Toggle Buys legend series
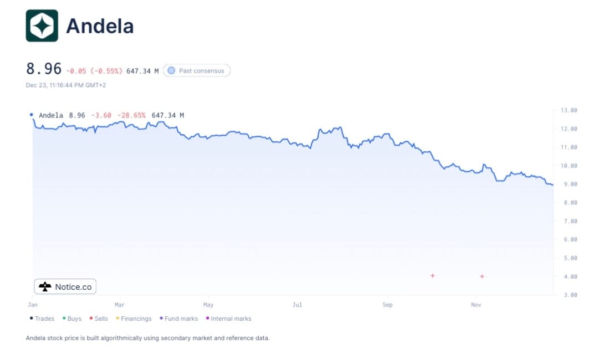The width and height of the screenshot is (609, 364). click(72, 319)
